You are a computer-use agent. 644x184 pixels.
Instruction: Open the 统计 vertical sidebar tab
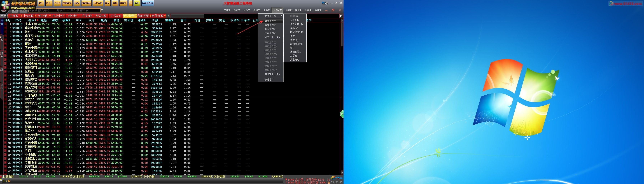pos(2,71)
